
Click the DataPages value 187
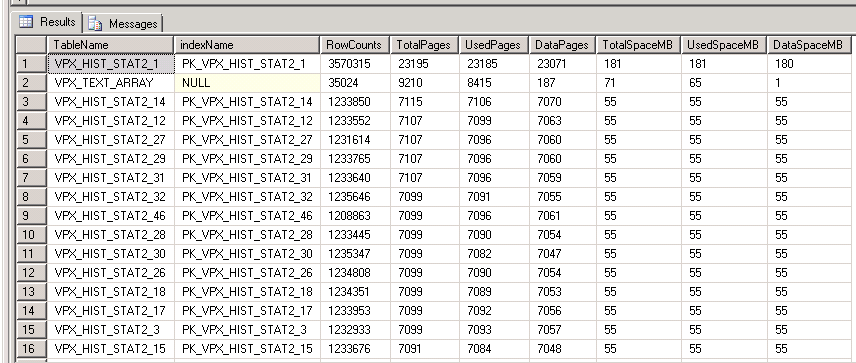[x=563, y=83]
